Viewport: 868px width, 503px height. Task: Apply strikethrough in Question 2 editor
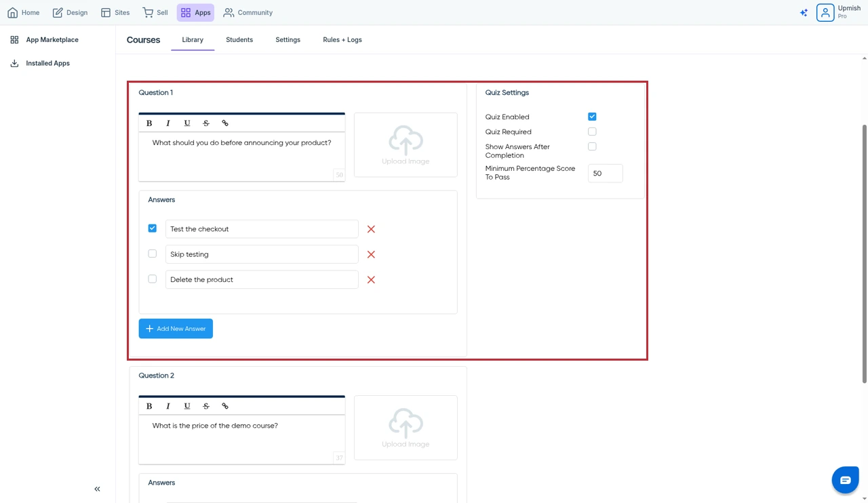coord(206,406)
